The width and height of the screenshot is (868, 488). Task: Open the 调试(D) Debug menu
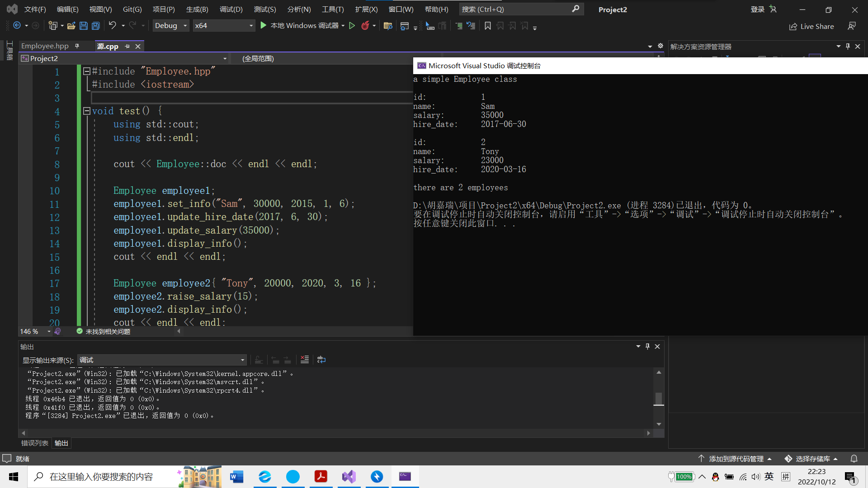point(231,9)
